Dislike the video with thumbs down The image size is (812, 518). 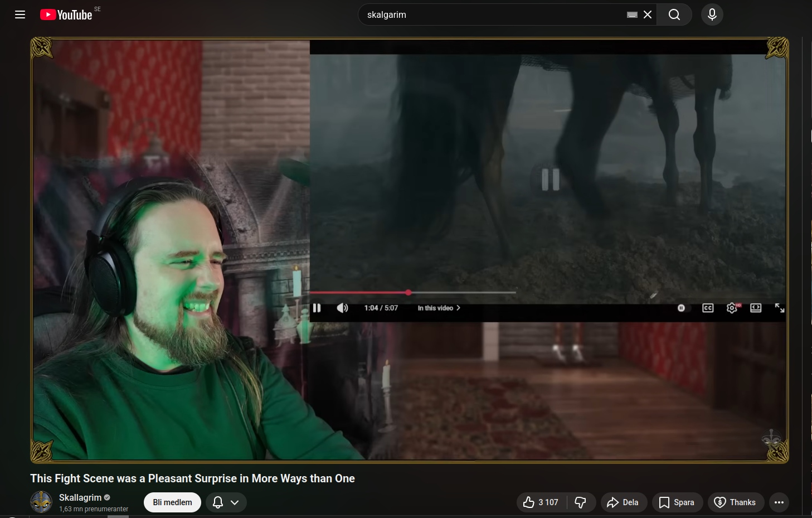(x=581, y=502)
